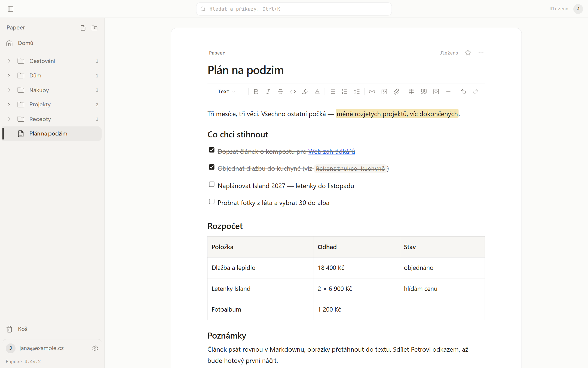This screenshot has height=368, width=588.
Task: Create a new note via sidebar icon
Action: coord(83,28)
